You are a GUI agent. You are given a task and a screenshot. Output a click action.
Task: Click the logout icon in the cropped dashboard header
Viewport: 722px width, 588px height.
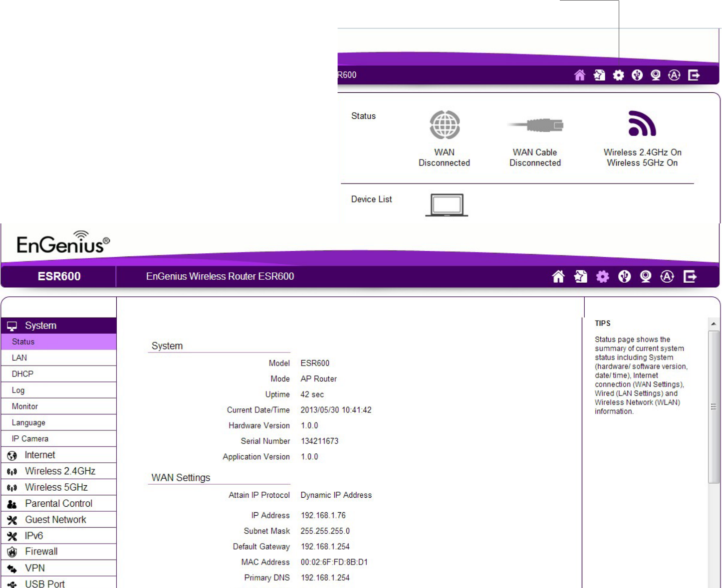coord(694,75)
